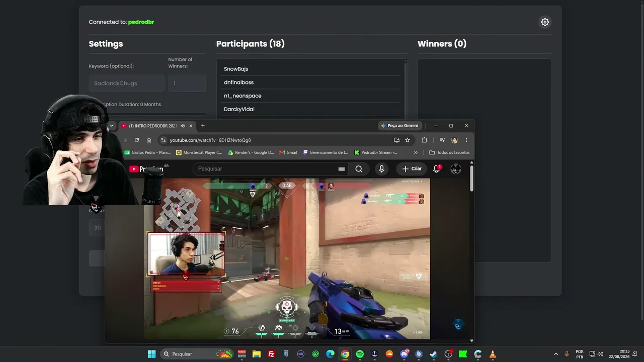The image size is (644, 362).
Task: Open the YouTube account avatar menu
Action: [456, 169]
